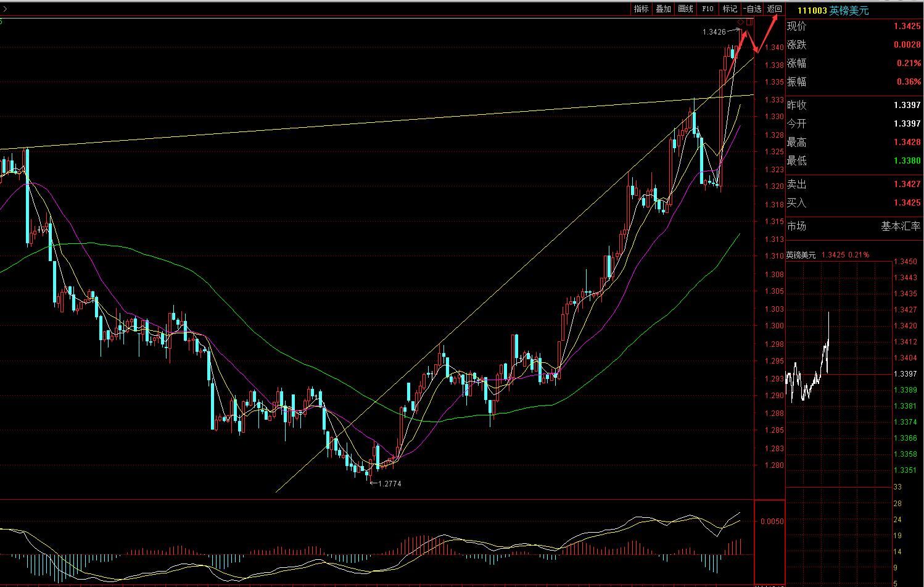Open F10 company info
924x587 pixels.
(707, 9)
